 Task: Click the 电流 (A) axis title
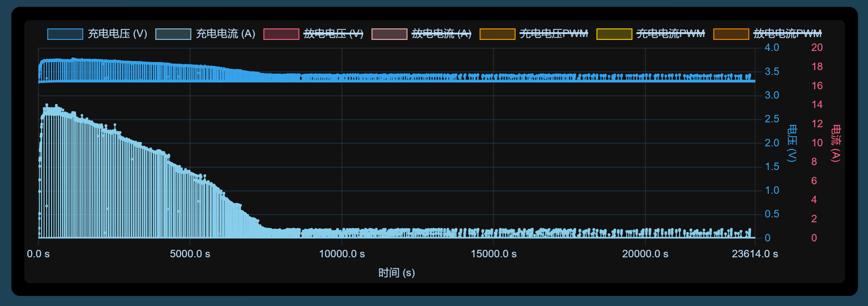[x=836, y=143]
